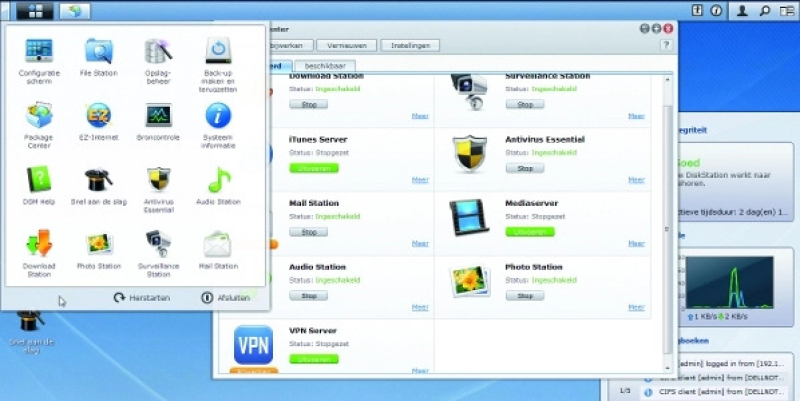
Task: Run Mediaserver with Uitvoeren button
Action: pyautogui.click(x=530, y=232)
